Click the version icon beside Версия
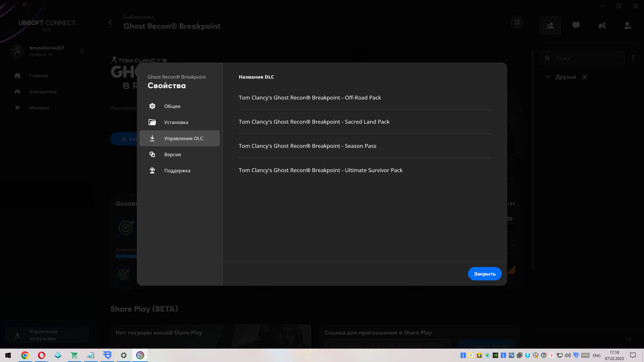Image resolution: width=644 pixels, height=362 pixels. click(x=152, y=154)
